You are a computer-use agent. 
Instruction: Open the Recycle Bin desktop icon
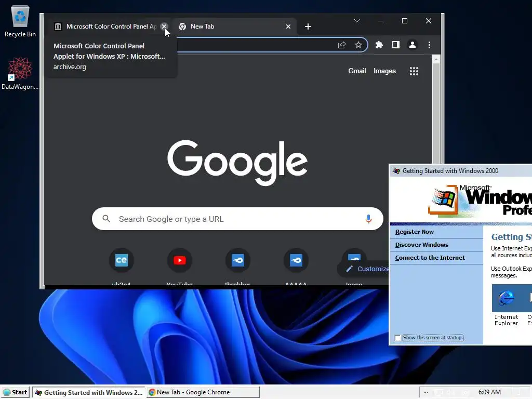(20, 21)
